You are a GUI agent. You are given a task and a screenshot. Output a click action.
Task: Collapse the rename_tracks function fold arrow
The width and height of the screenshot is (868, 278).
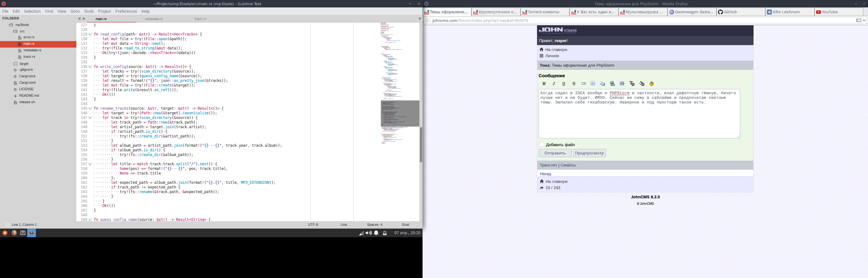pyautogui.click(x=90, y=108)
